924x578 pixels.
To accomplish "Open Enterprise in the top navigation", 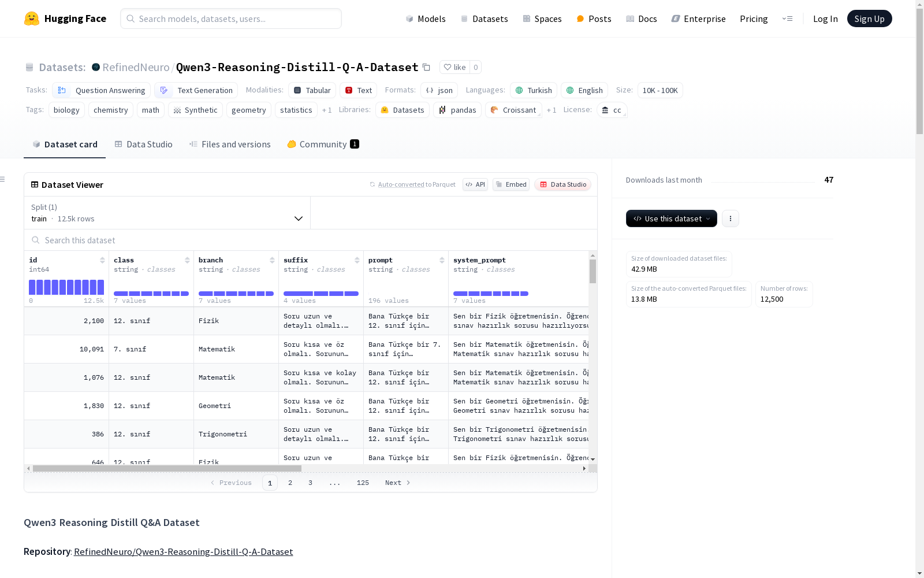I will (x=698, y=18).
